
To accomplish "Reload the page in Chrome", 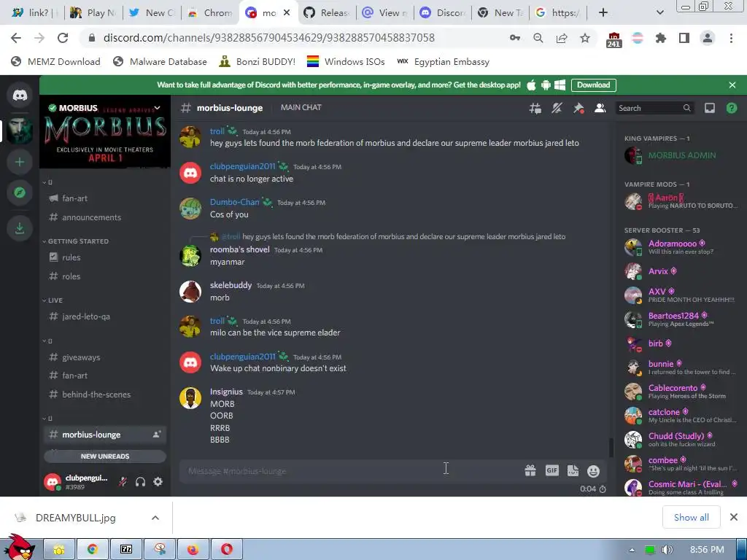I will tap(63, 38).
